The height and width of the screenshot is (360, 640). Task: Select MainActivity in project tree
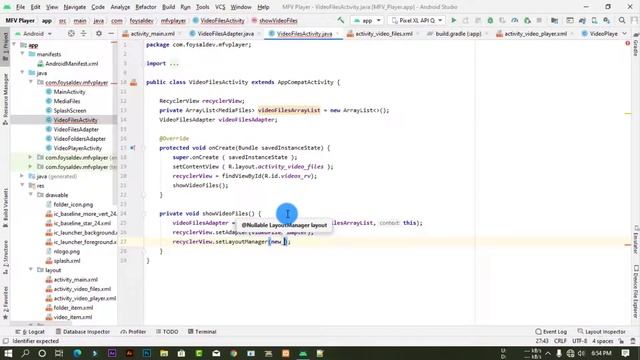(x=69, y=92)
